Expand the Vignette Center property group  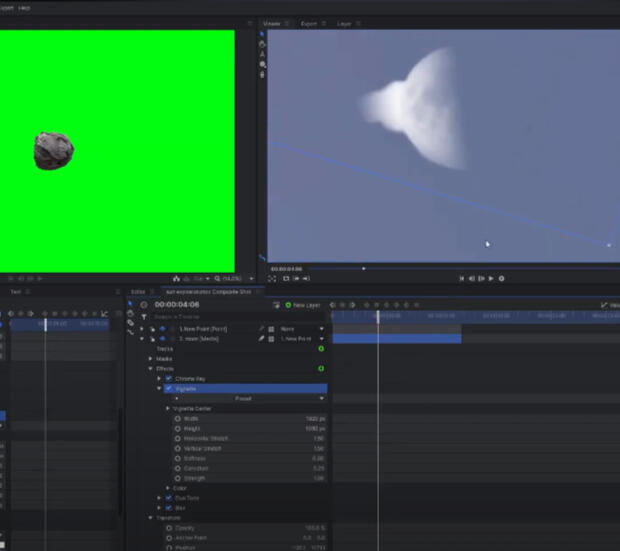click(x=168, y=409)
